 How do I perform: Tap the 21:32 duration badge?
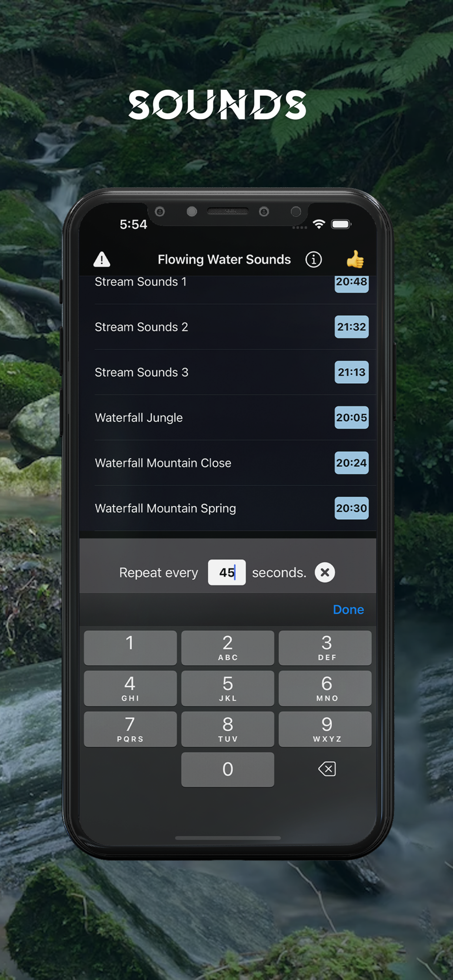click(x=352, y=327)
